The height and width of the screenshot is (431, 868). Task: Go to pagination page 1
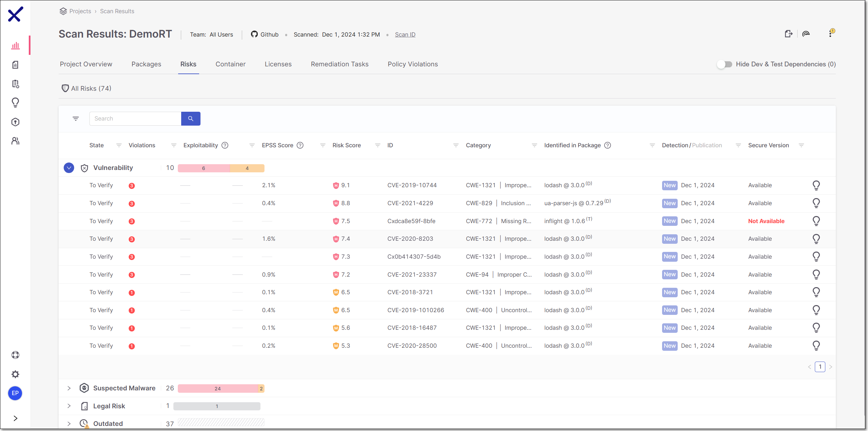tap(820, 367)
